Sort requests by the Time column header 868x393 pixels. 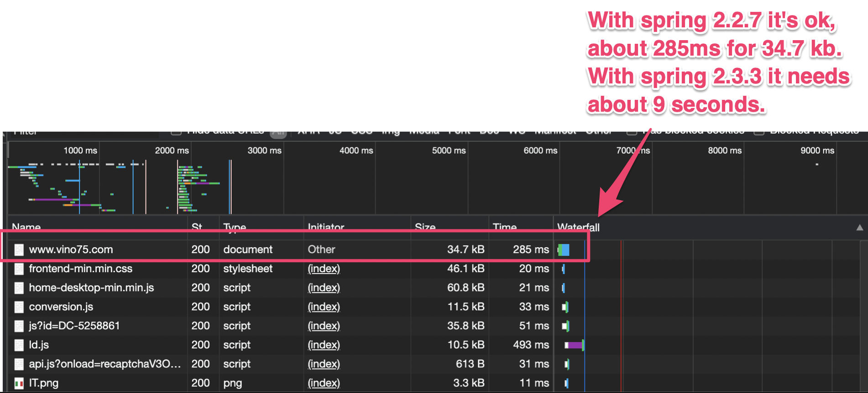point(504,227)
